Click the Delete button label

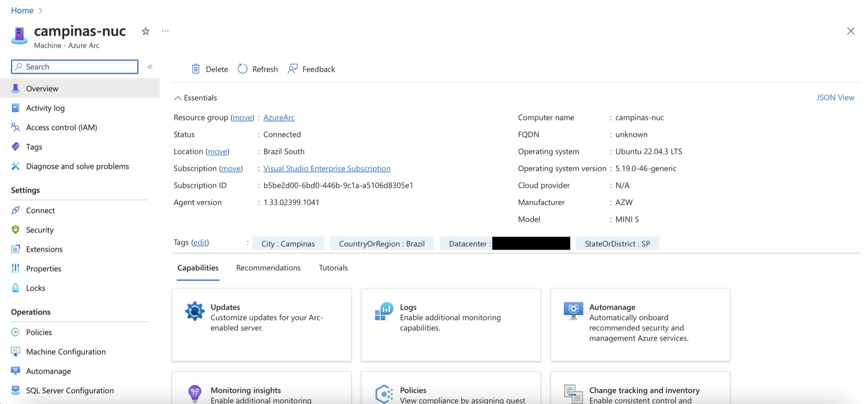pos(217,69)
